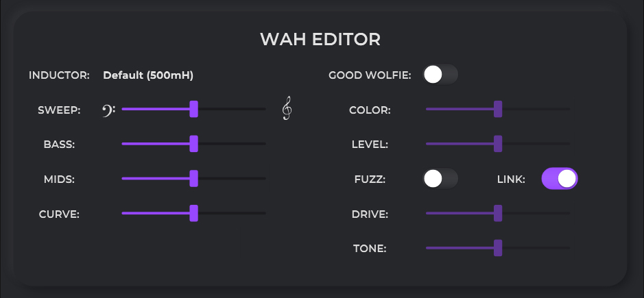Viewport: 644px width, 298px height.
Task: Disable the Link switch
Action: click(560, 179)
